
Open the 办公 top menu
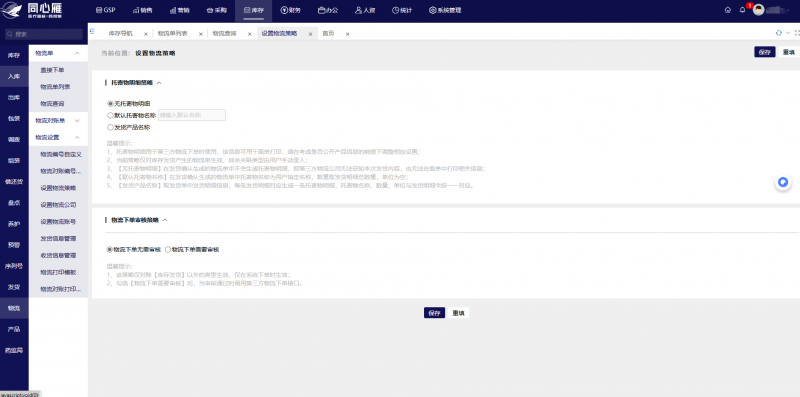pyautogui.click(x=328, y=10)
